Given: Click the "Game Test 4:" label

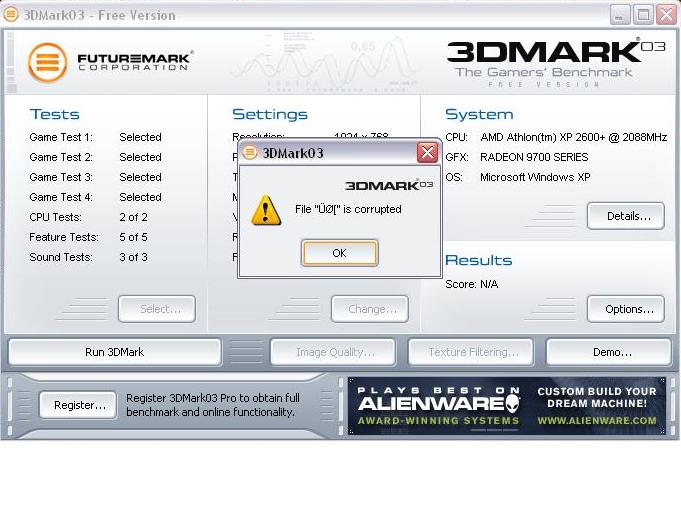Looking at the screenshot, I should [61, 197].
